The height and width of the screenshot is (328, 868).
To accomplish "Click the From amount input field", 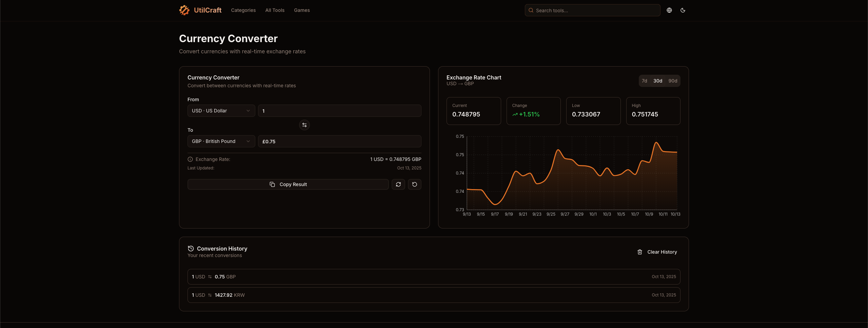I will pyautogui.click(x=340, y=111).
